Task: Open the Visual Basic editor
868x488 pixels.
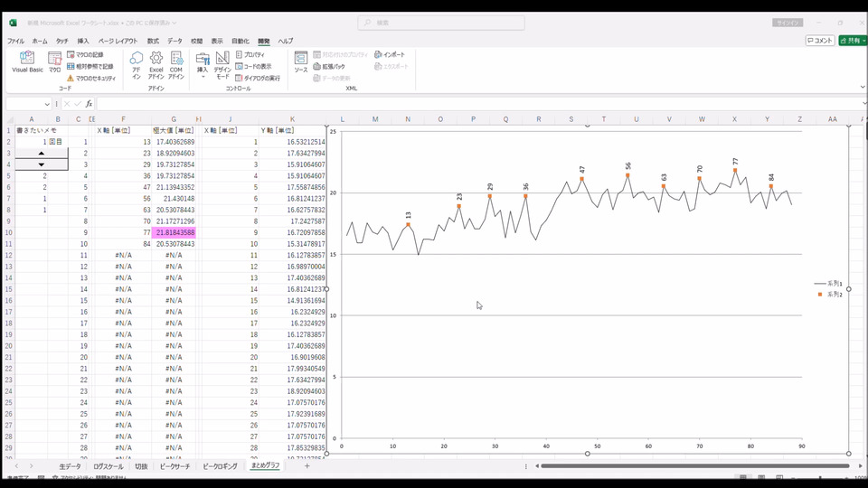Action: point(27,62)
